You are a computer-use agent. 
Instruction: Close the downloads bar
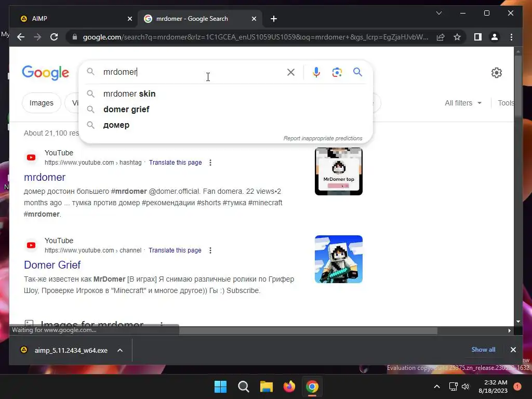(x=513, y=350)
